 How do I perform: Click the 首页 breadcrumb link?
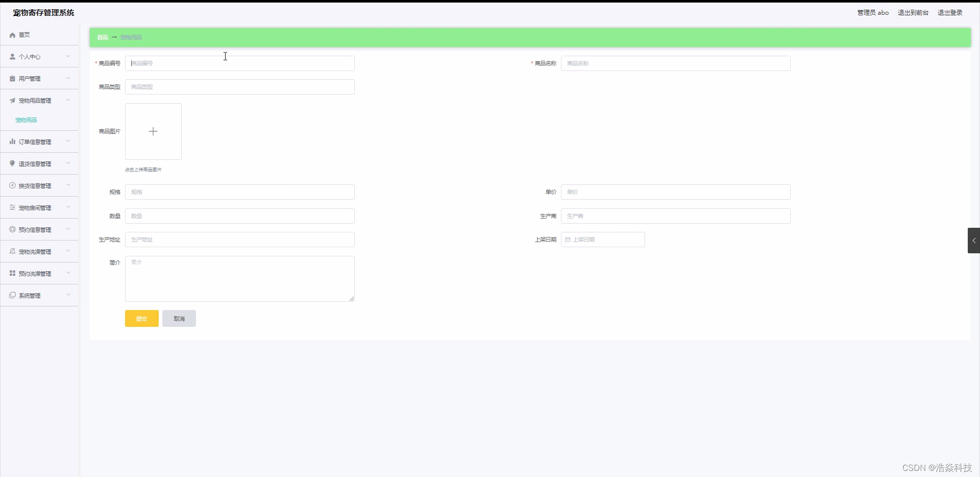(103, 37)
